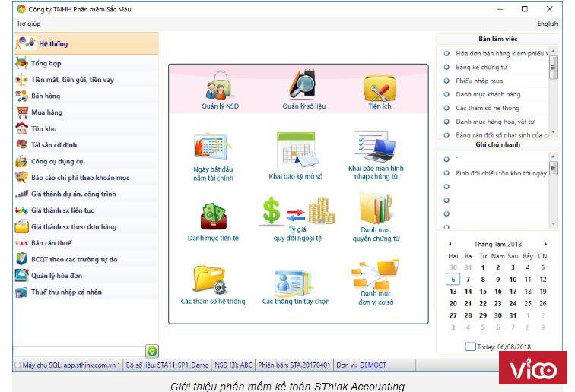This screenshot has height=392, width=575.
Task: Click the Giá thành sx theo đơn hàng icon
Action: (21, 226)
